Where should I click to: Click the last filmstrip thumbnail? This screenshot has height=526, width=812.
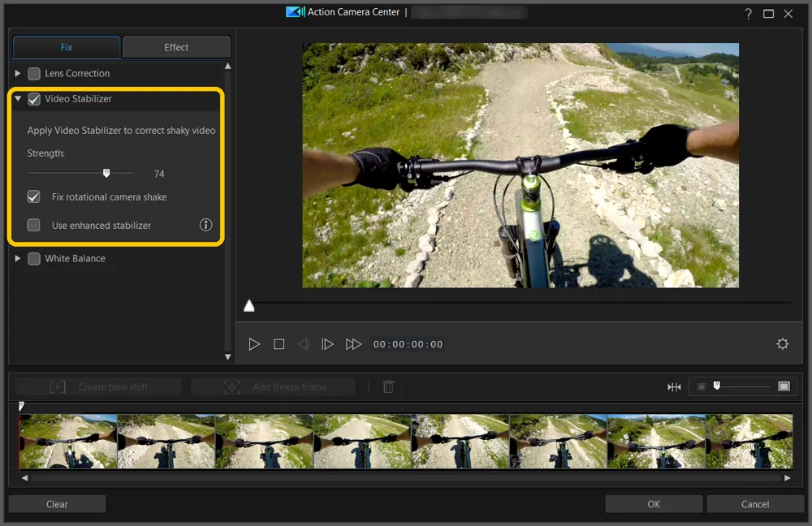749,441
